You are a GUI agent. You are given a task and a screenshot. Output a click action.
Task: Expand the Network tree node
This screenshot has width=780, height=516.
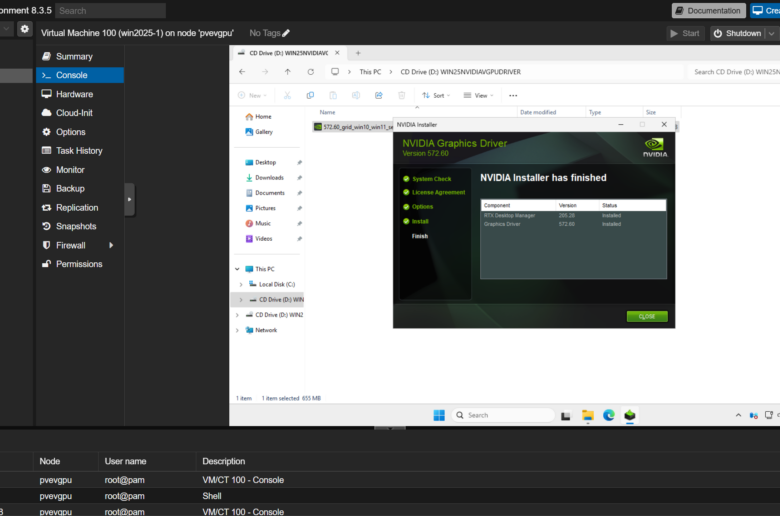click(x=237, y=330)
